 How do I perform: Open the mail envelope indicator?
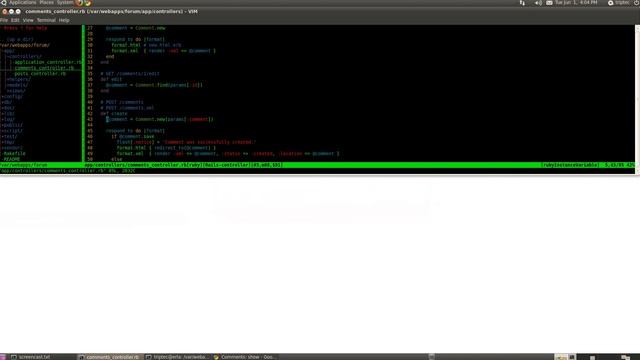click(549, 3)
